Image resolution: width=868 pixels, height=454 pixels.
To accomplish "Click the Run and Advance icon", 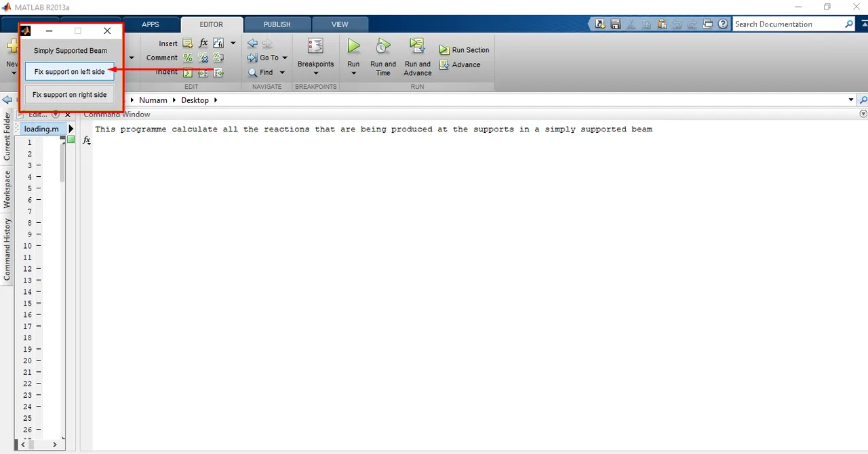I will coord(417,46).
